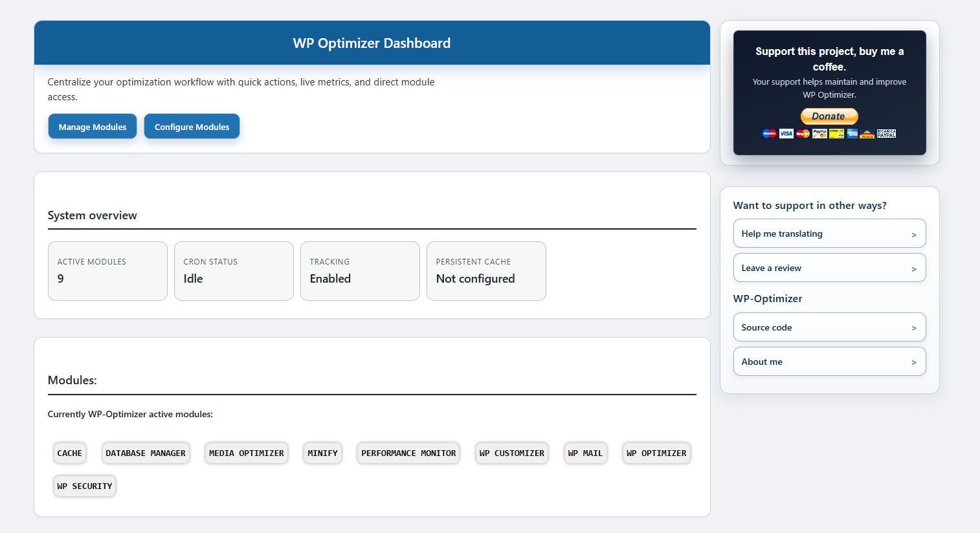
Task: Go to Configure Modules
Action: point(192,127)
